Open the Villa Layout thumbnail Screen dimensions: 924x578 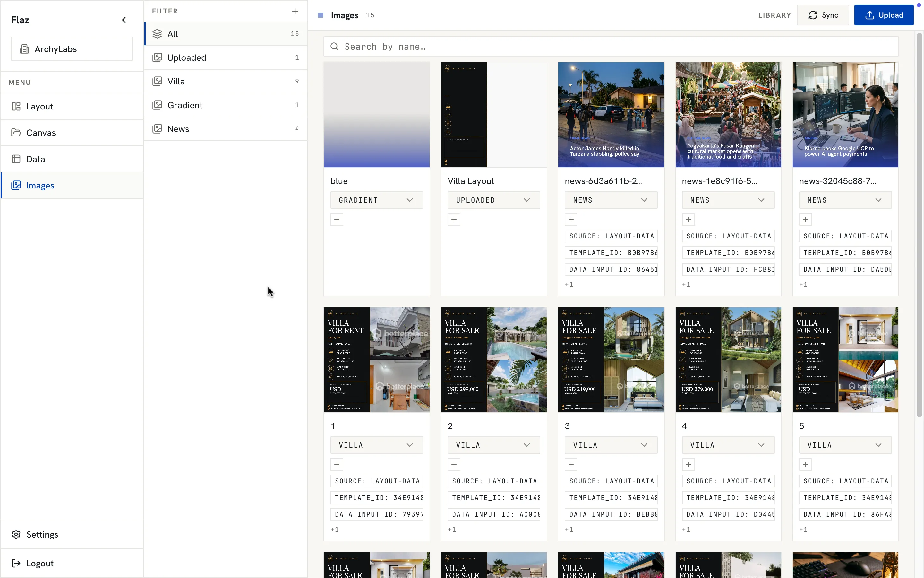494,115
